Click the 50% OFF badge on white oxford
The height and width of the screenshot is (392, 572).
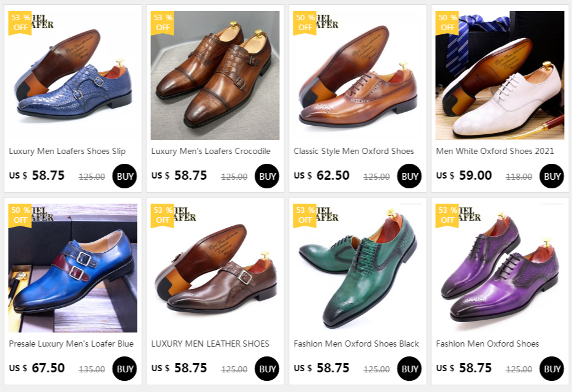pos(447,22)
